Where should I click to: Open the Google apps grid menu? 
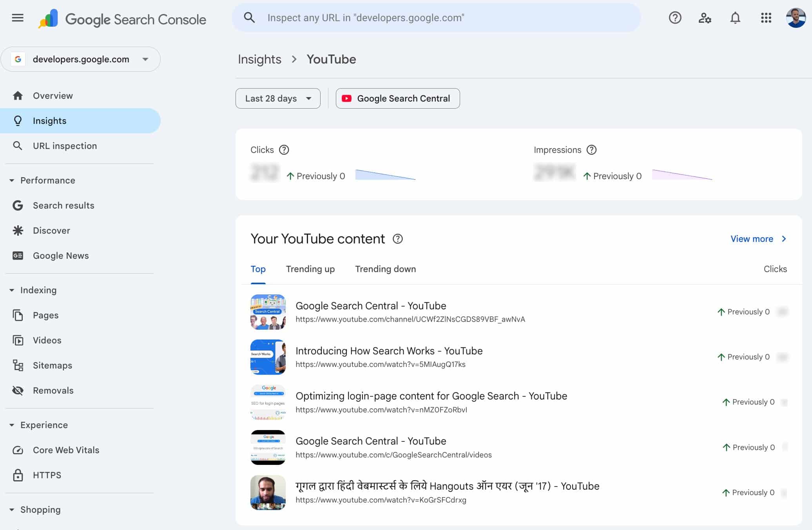click(766, 18)
